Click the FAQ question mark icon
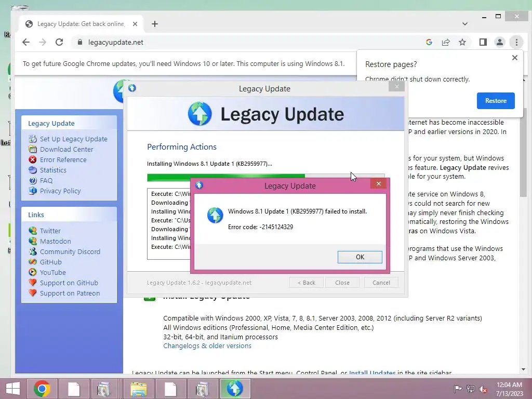This screenshot has width=532, height=399. click(33, 180)
